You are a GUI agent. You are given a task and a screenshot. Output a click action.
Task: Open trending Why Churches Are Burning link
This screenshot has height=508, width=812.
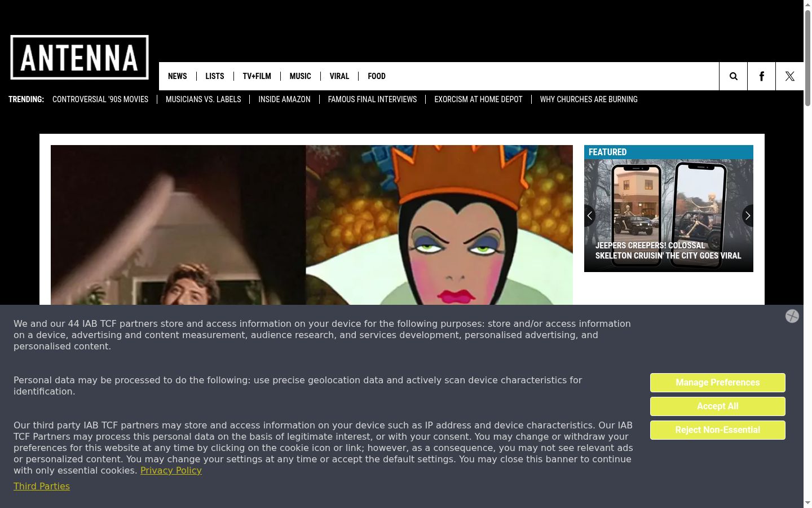(589, 99)
